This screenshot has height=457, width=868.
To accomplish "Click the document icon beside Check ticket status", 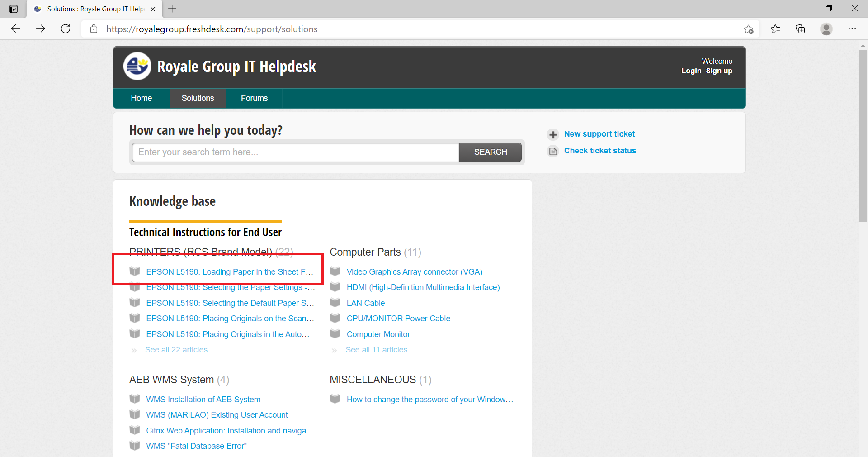I will tap(553, 151).
